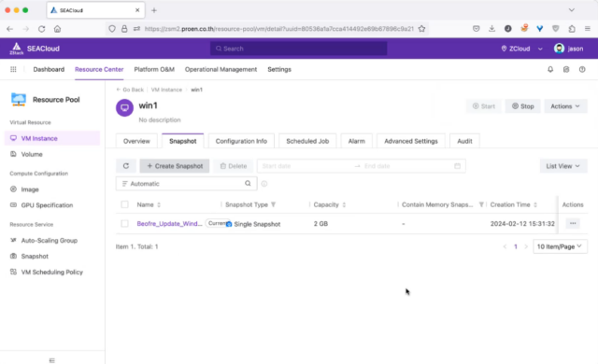This screenshot has width=598, height=364.
Task: Click Go Back link
Action: tap(130, 90)
